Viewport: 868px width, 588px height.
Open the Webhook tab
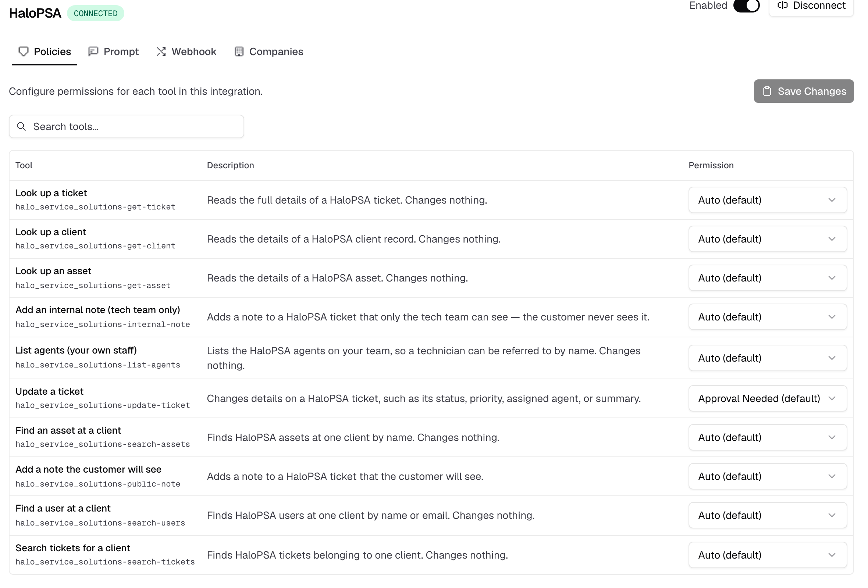(186, 51)
